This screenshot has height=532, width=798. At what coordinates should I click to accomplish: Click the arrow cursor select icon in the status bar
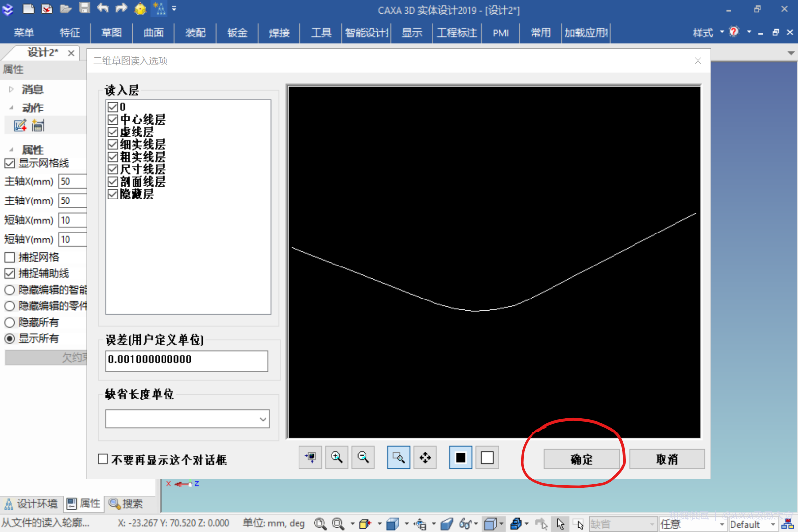pyautogui.click(x=561, y=524)
